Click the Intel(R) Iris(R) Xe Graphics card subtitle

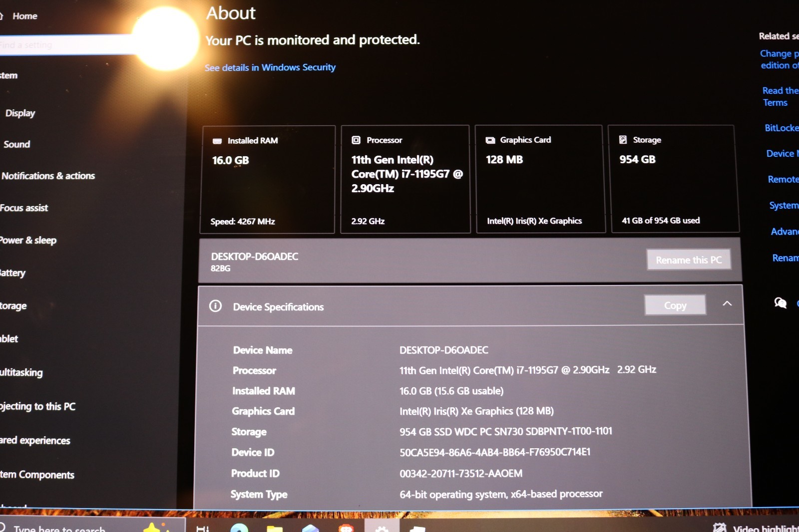coord(534,221)
